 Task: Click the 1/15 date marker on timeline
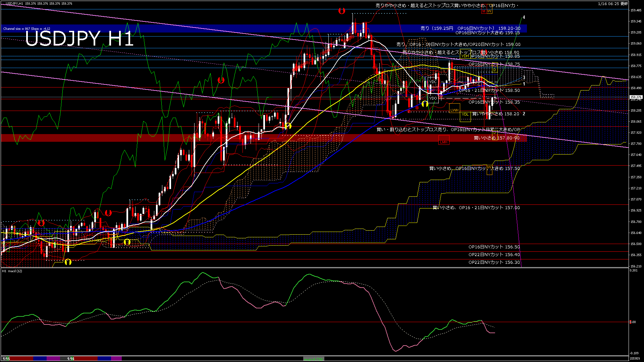click(x=6, y=359)
